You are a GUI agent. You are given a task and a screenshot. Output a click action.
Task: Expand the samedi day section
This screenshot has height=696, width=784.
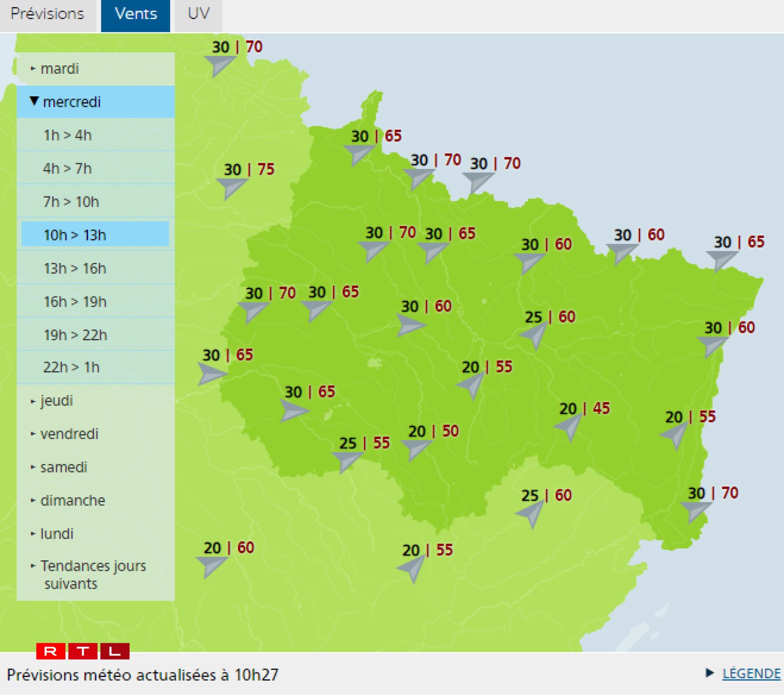63,467
